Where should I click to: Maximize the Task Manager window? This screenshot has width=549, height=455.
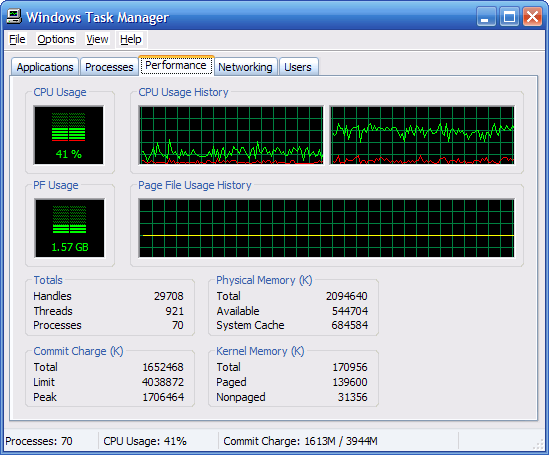coord(509,16)
